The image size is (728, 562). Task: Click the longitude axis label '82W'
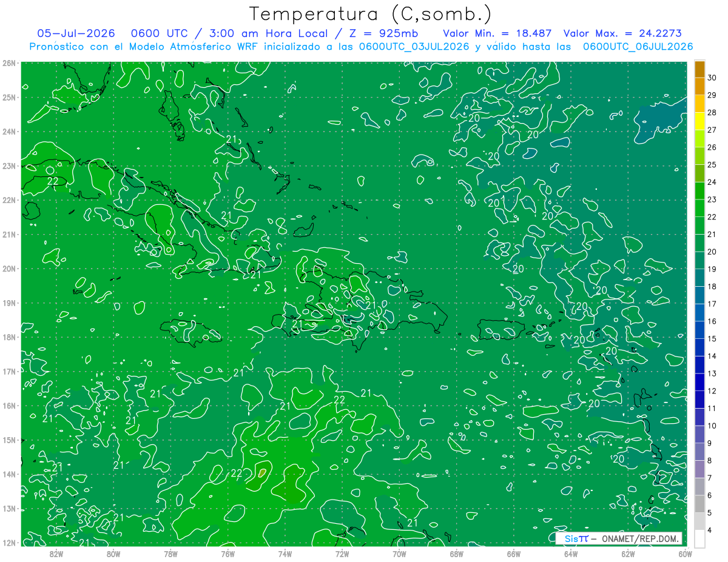coord(56,554)
